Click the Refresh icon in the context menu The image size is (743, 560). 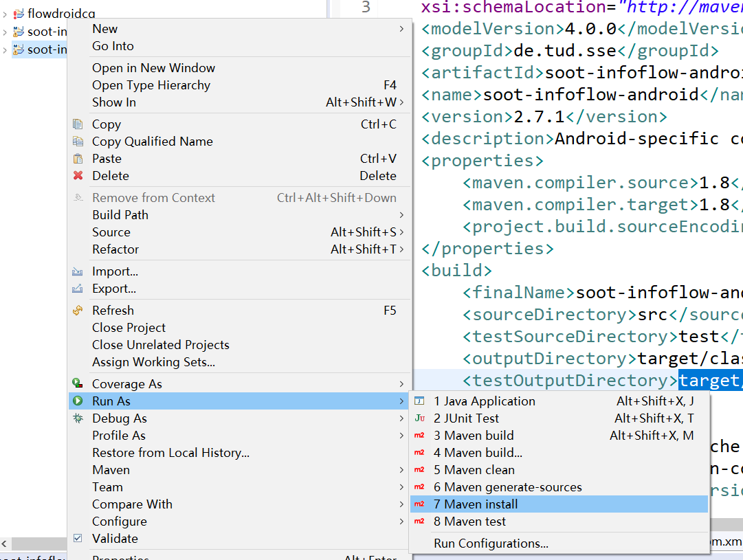pyautogui.click(x=77, y=310)
